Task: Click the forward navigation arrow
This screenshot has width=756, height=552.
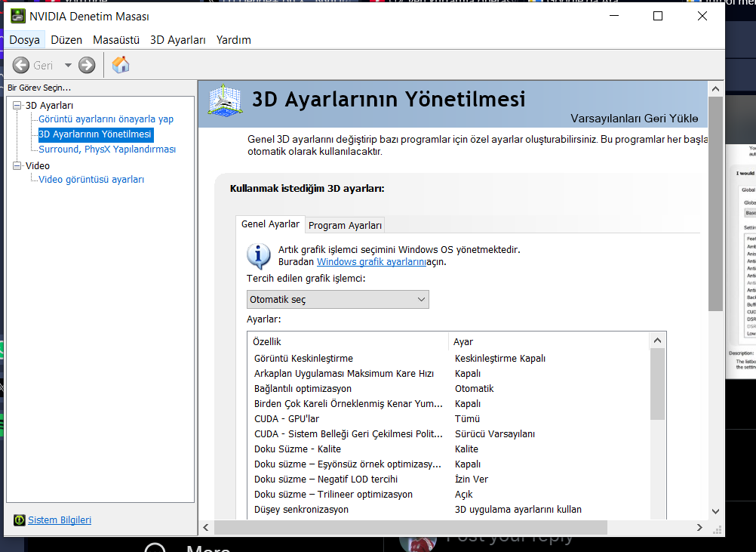Action: (87, 65)
